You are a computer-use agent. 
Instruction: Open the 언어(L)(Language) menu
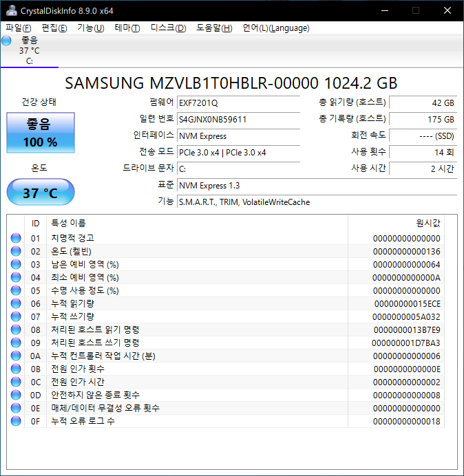pos(276,28)
